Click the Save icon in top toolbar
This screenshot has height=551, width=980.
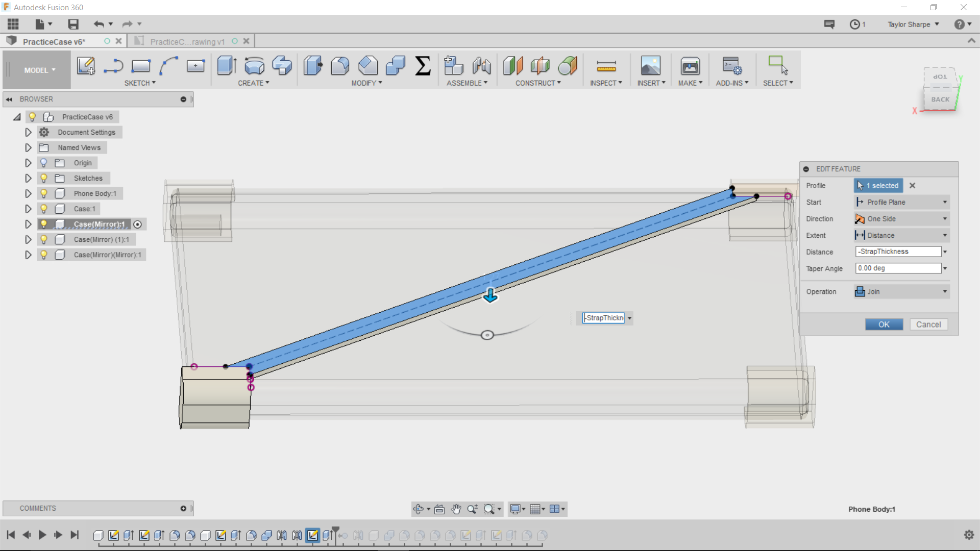[73, 24]
